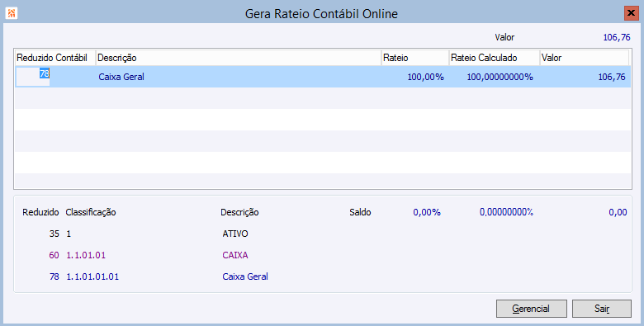Viewport: 644px width, 326px height.
Task: Click the Rateio Calculado column header
Action: tap(494, 58)
